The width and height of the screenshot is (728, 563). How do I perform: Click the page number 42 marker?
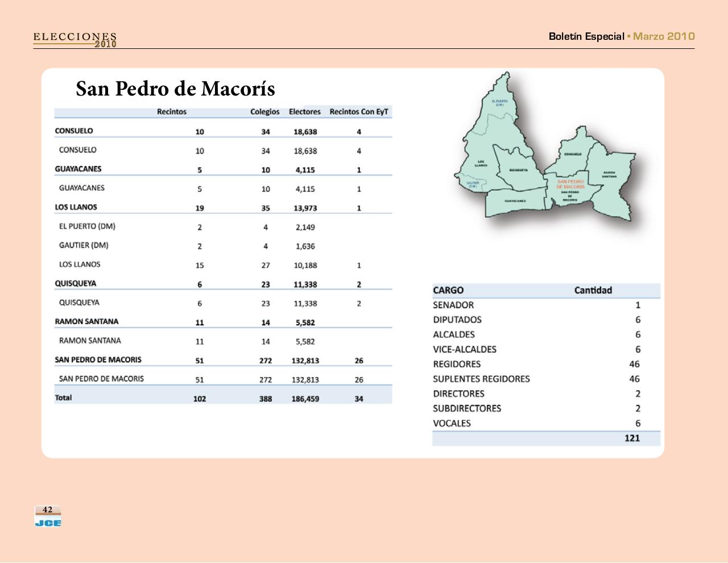point(47,509)
